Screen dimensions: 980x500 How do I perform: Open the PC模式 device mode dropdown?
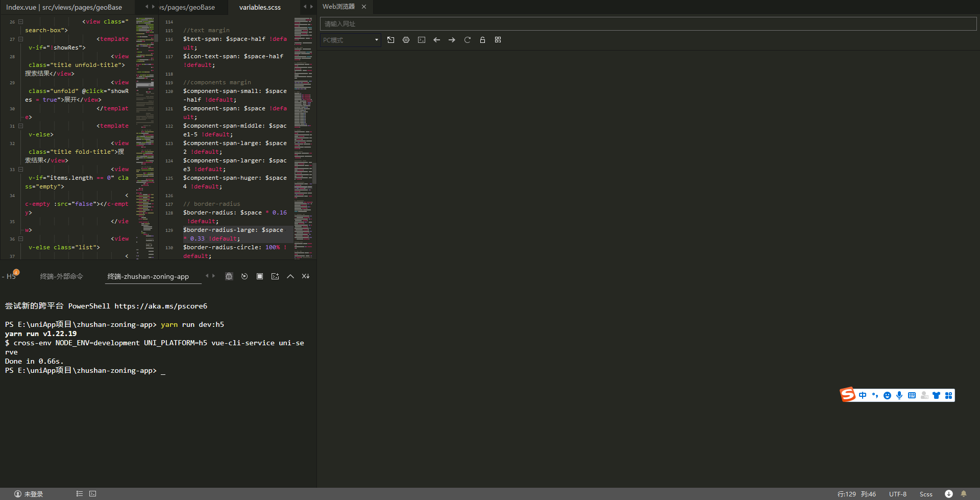click(x=351, y=40)
